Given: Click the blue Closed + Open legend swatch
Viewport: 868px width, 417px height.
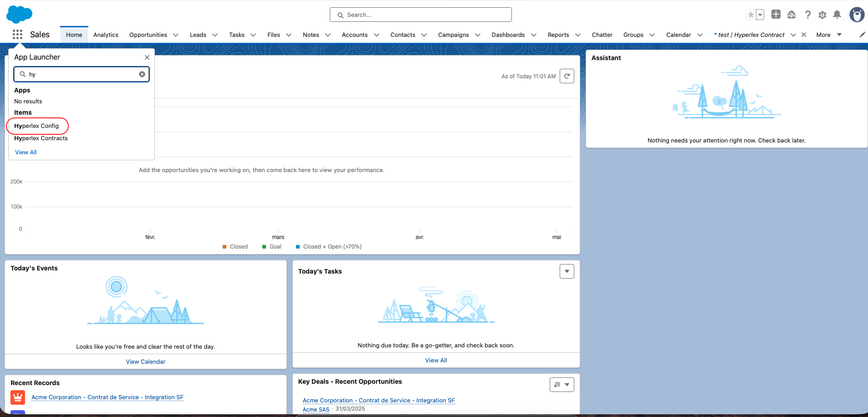Looking at the screenshot, I should tap(298, 247).
